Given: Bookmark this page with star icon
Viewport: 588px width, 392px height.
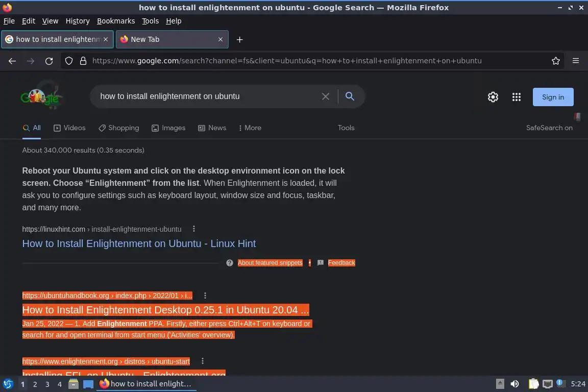Looking at the screenshot, I should click(x=556, y=61).
